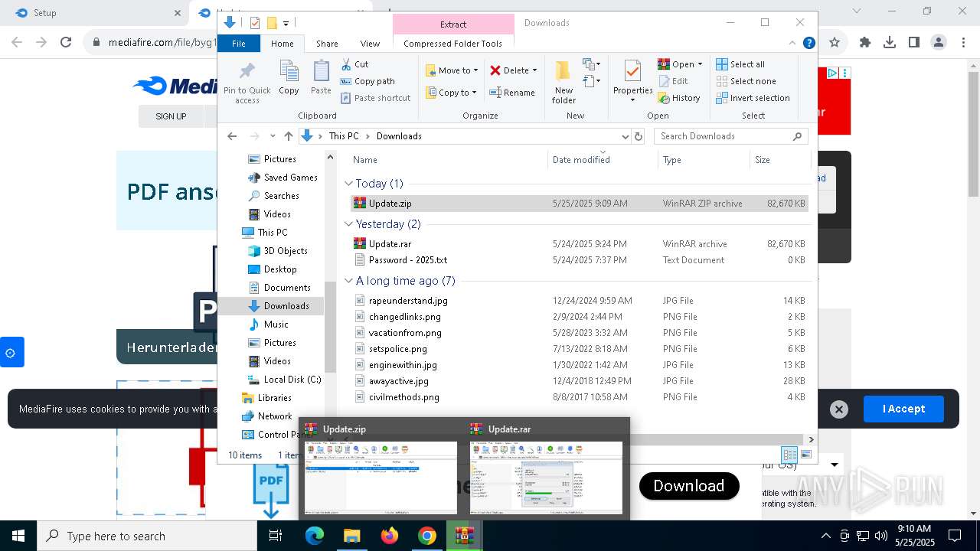980x551 pixels.
Task: Sort by Name column header
Action: [448, 160]
